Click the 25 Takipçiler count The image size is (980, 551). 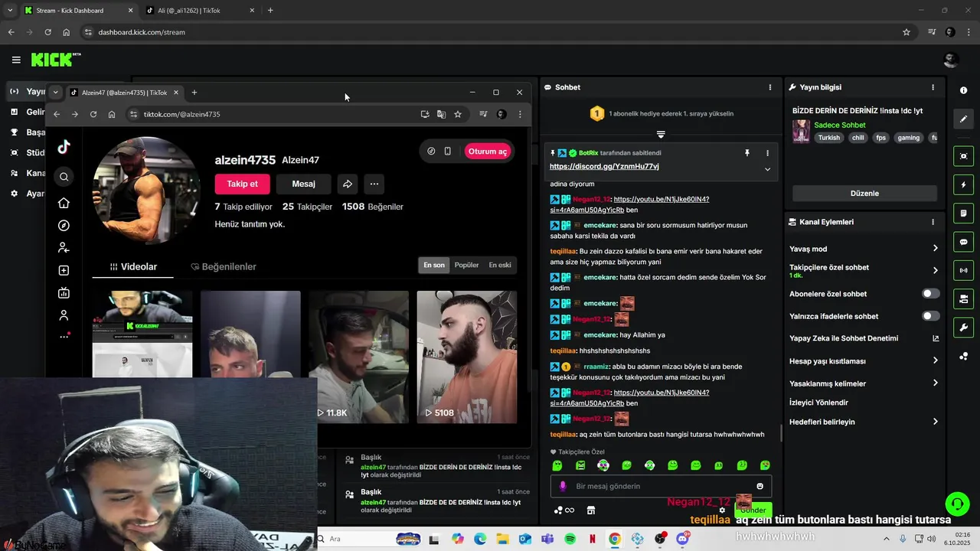pyautogui.click(x=307, y=207)
